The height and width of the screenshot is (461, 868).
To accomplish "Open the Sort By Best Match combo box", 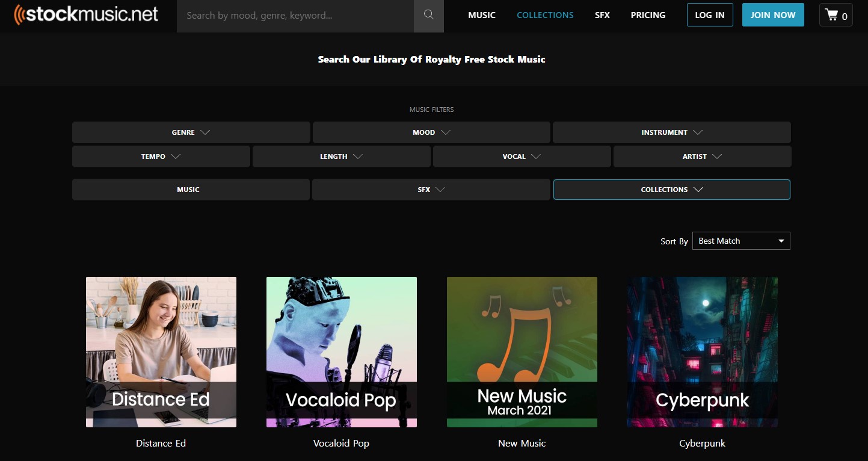I will tap(741, 241).
